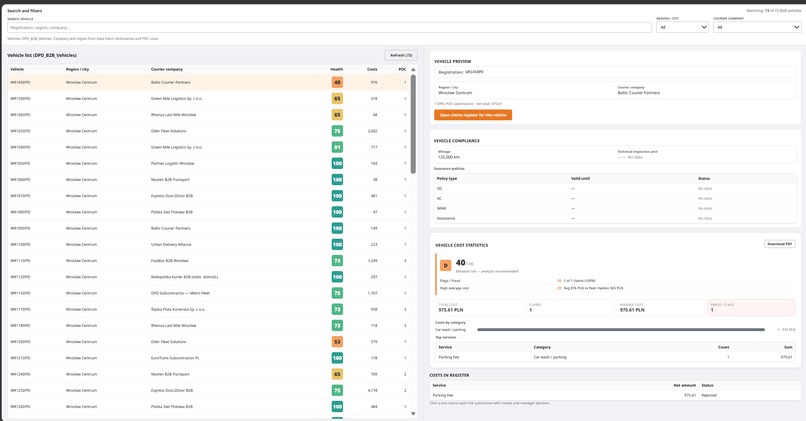
Task: Click health badge 53 for Oder Fleet Solutions
Action: pyautogui.click(x=337, y=341)
